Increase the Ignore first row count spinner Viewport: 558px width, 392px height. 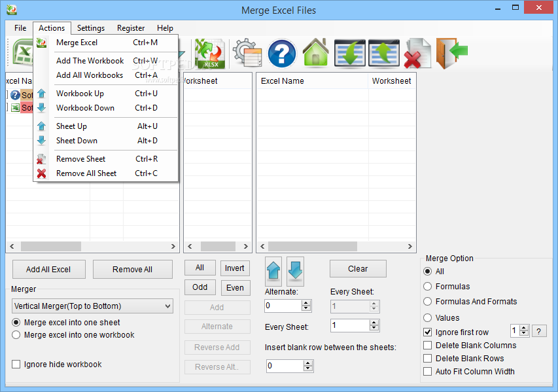pyautogui.click(x=524, y=329)
